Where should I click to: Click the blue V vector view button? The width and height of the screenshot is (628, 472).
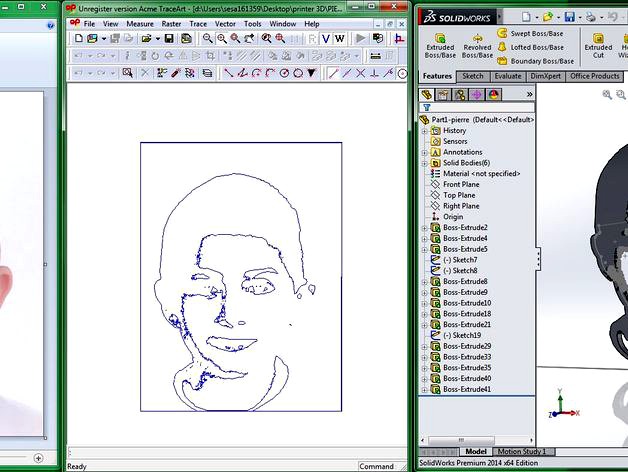pyautogui.click(x=326, y=38)
